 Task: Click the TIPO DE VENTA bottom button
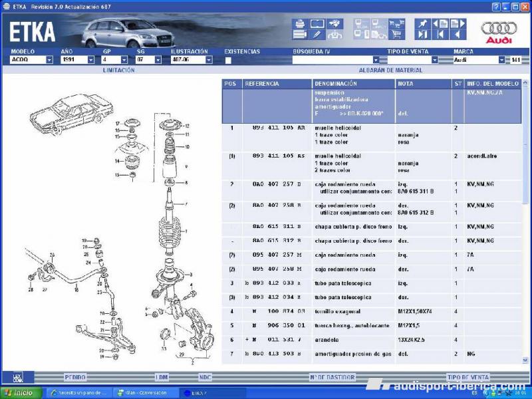pos(468,377)
